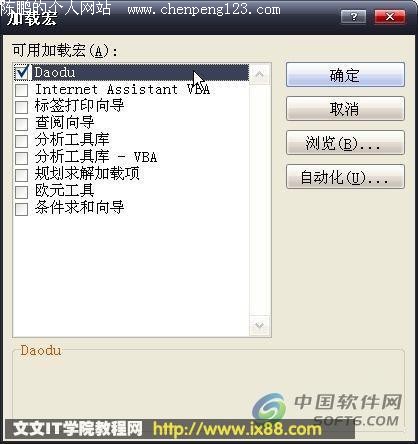
Task: Click the 确定 button
Action: [x=345, y=75]
